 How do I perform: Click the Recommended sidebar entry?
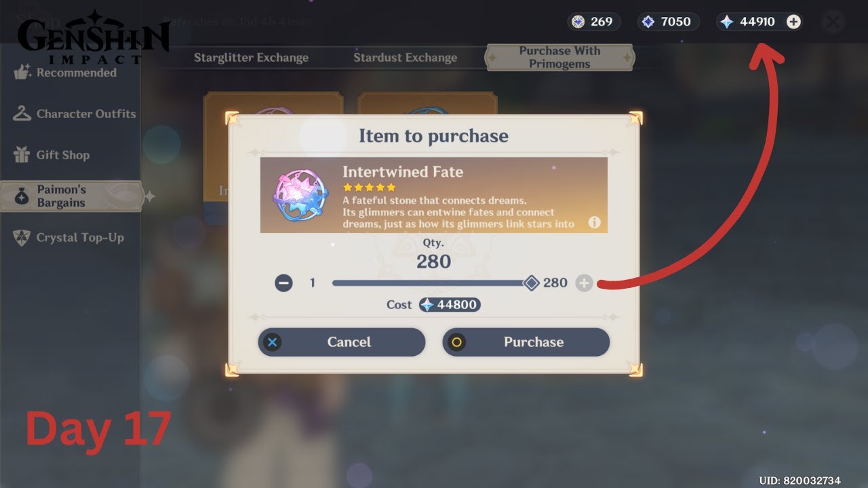(65, 73)
